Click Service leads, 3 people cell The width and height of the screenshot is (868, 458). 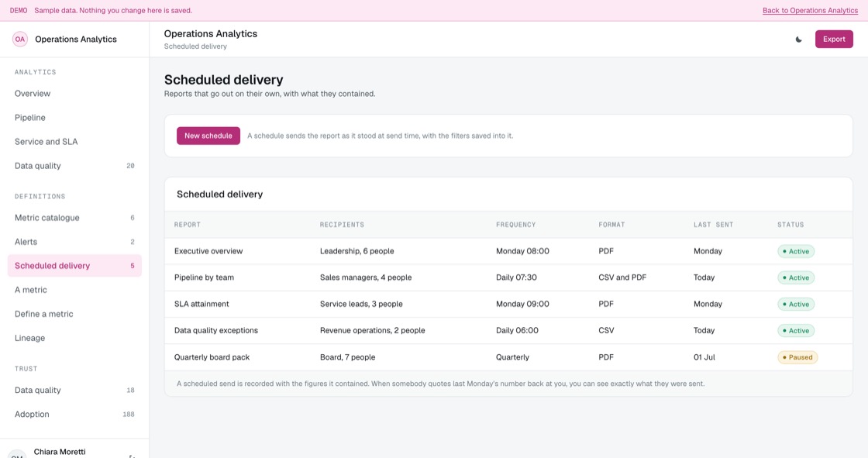(x=361, y=304)
